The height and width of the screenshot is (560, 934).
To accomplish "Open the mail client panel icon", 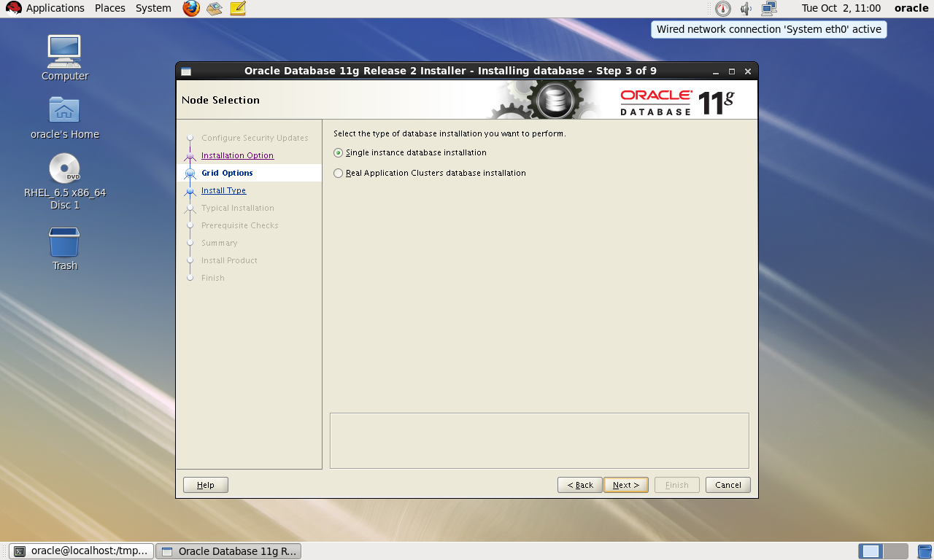I will [215, 9].
